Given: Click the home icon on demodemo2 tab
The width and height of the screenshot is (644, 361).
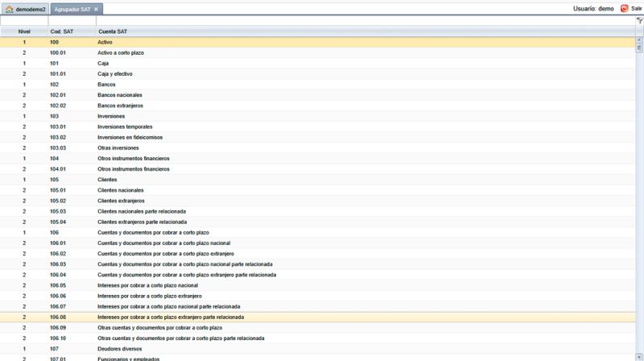Looking at the screenshot, I should click(9, 9).
